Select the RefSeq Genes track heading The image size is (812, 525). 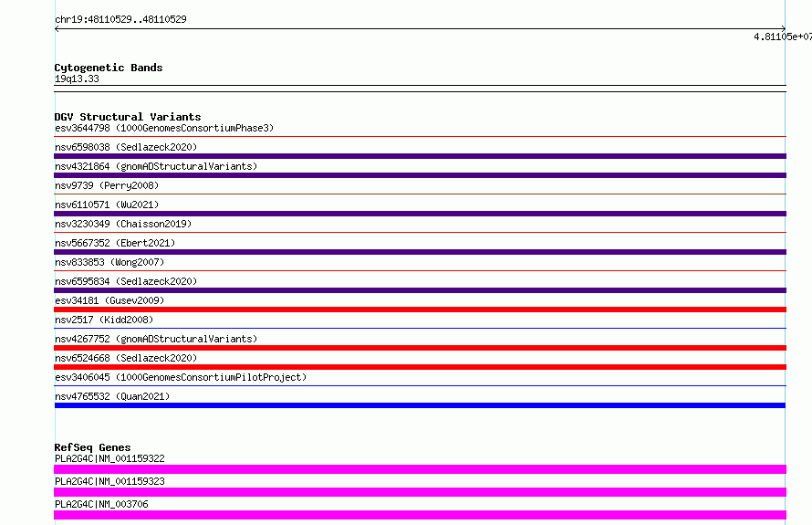click(x=93, y=447)
